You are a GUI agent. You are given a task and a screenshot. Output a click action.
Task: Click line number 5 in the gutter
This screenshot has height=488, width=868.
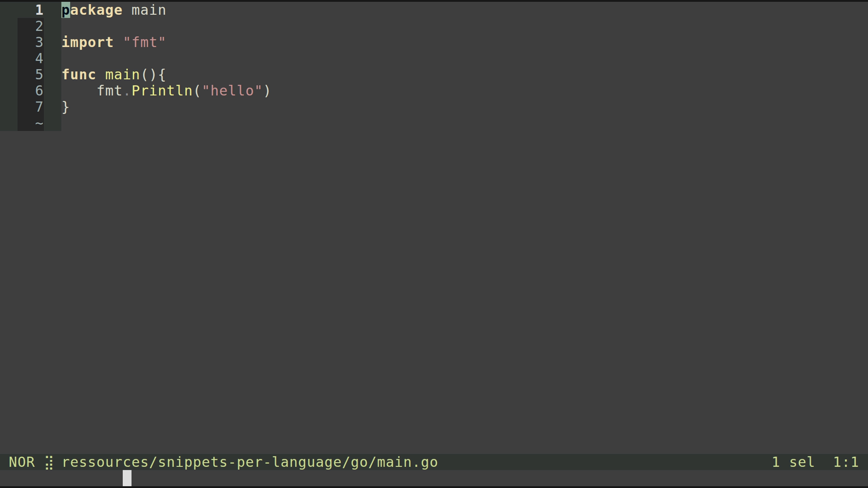(x=39, y=75)
